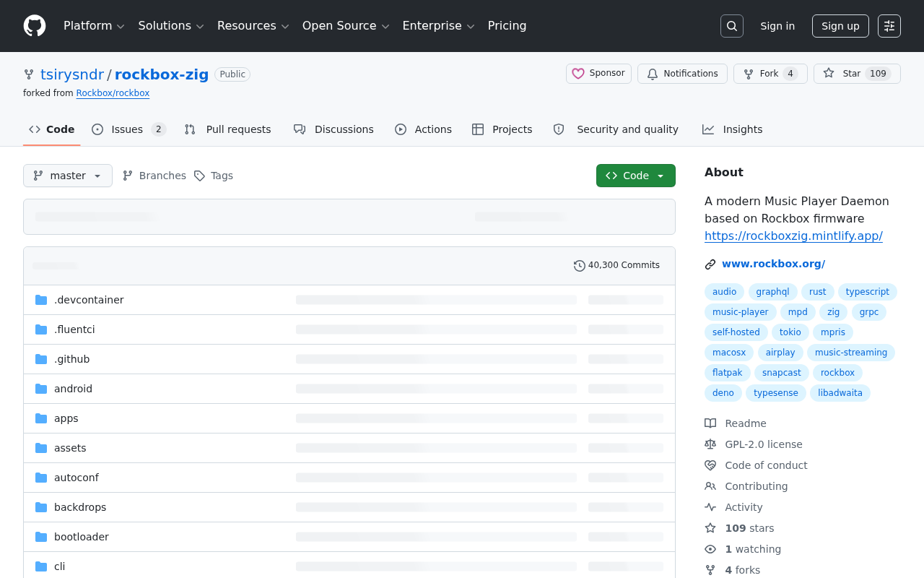This screenshot has width=924, height=578.
Task: Click the folder icon for .devcontainer
Action: coord(41,300)
